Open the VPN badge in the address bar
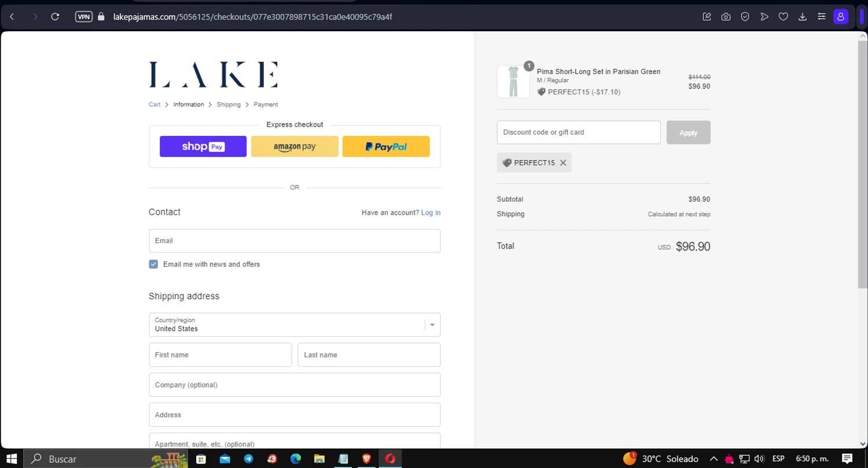The height and width of the screenshot is (468, 868). 84,17
